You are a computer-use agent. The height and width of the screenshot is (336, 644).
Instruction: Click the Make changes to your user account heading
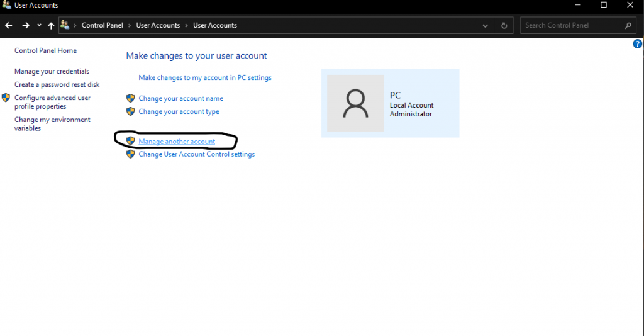tap(196, 56)
